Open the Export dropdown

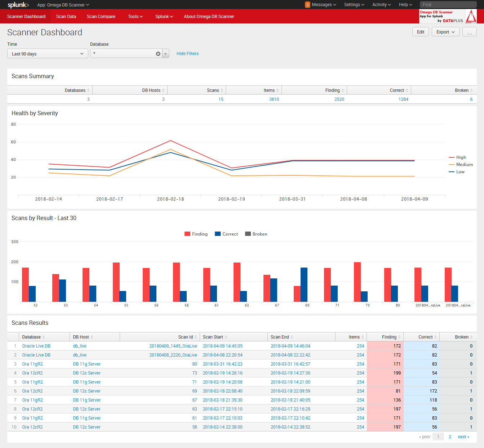click(445, 32)
